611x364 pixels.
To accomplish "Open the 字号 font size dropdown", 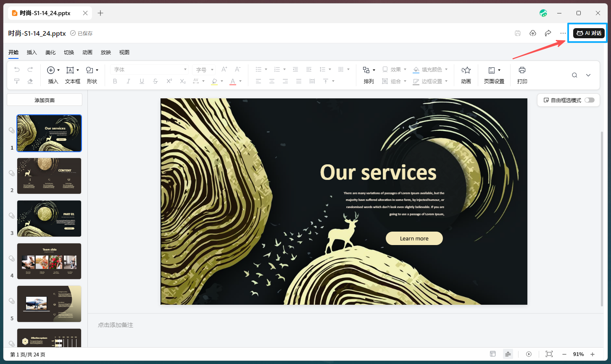I will [204, 70].
